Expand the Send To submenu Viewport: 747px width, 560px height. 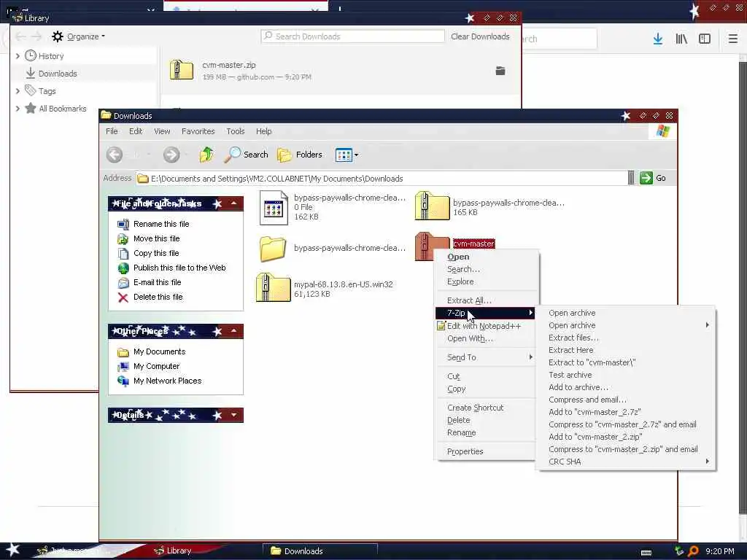(487, 357)
